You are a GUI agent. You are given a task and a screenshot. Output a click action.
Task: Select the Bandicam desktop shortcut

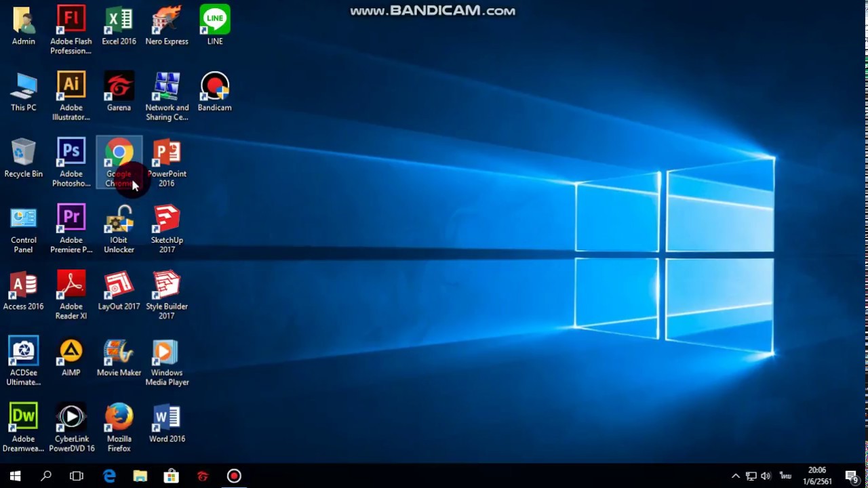[x=214, y=92]
